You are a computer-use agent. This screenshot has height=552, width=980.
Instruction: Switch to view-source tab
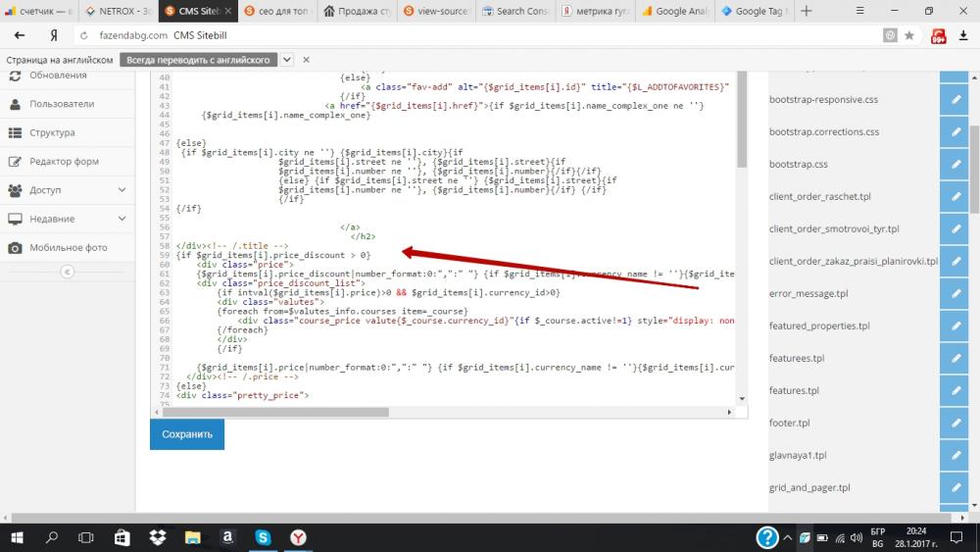point(437,11)
